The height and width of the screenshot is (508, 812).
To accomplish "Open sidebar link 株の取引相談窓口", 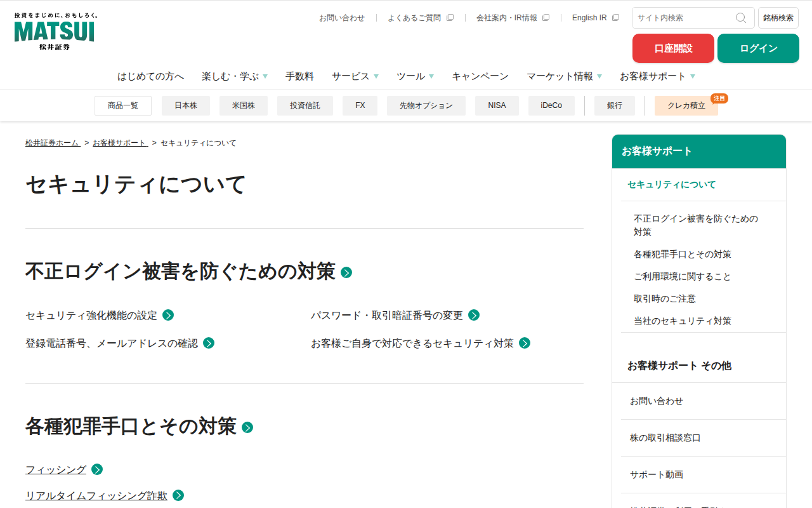I will click(x=665, y=438).
